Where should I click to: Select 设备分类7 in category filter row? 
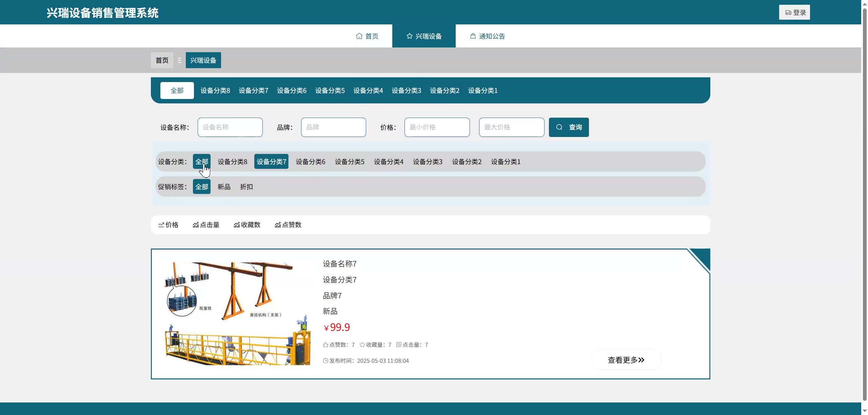coord(271,162)
